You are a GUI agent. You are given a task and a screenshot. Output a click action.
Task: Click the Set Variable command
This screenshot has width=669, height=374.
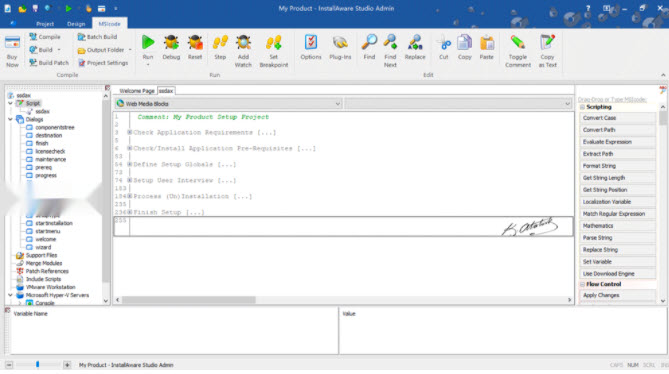coord(617,261)
